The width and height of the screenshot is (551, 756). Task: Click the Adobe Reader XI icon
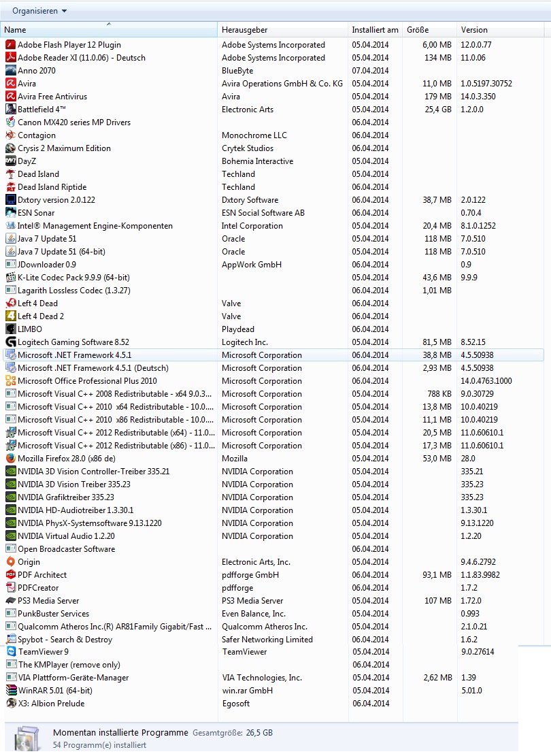(x=11, y=58)
